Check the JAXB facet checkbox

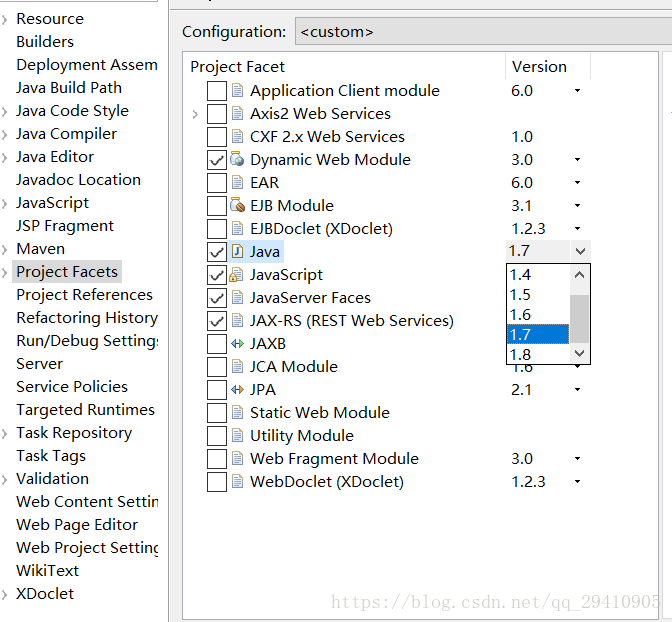(x=217, y=343)
